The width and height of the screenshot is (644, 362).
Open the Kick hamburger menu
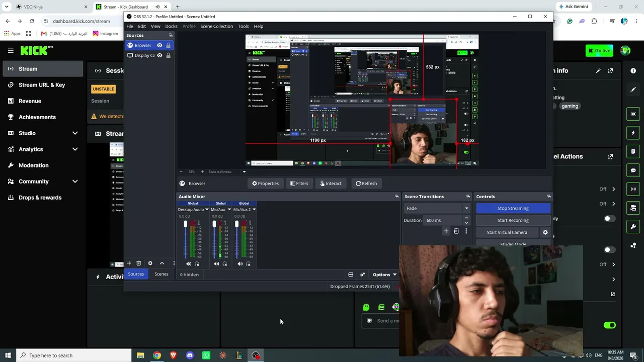[x=11, y=50]
